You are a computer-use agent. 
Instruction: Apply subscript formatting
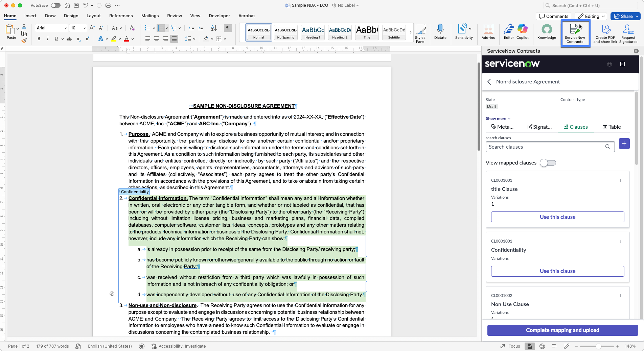[78, 39]
